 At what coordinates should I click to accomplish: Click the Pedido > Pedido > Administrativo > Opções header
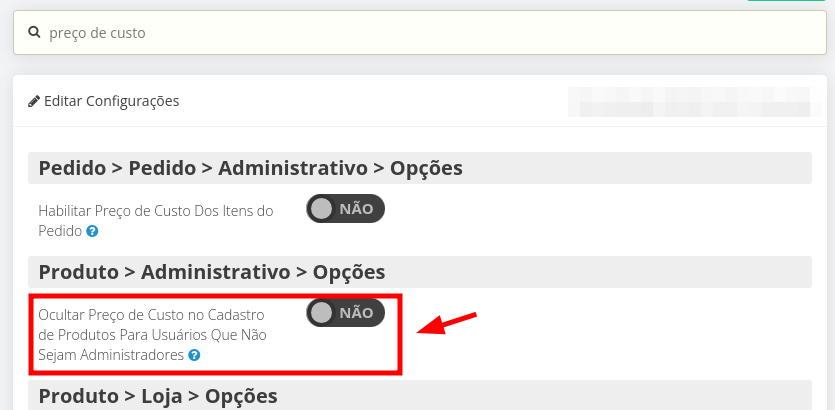(420, 168)
